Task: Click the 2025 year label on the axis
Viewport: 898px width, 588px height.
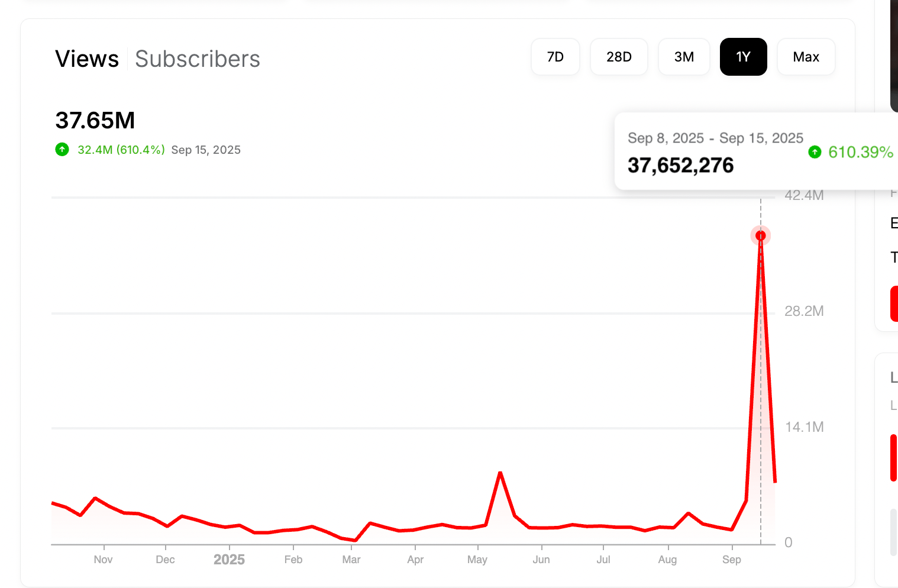Action: [229, 560]
